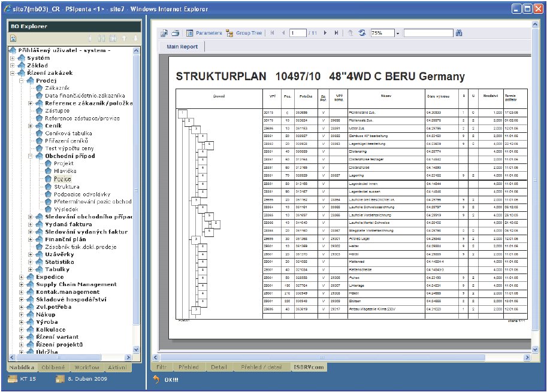547x392 pixels.
Task: Select the ISBRVcom tab
Action: (309, 367)
